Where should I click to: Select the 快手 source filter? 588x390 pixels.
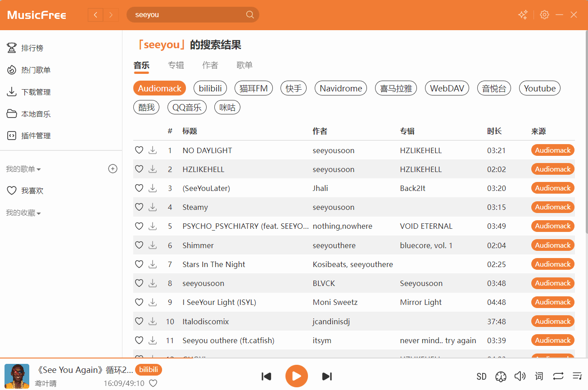click(294, 88)
